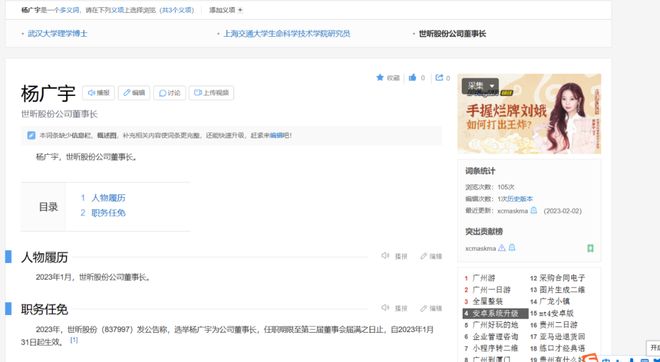Click the 编辑 link in the missing-info notice
This screenshot has height=362, width=660.
pos(277,136)
